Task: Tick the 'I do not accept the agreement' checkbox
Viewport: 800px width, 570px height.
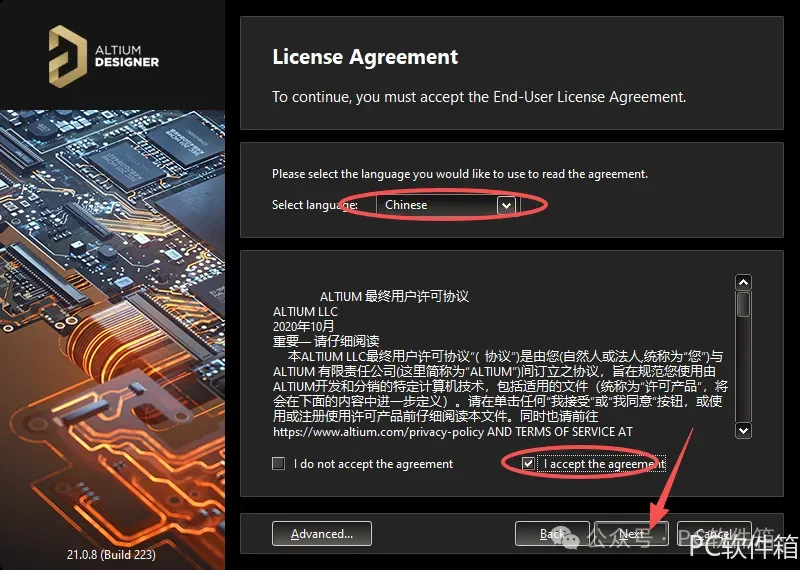Action: [x=279, y=463]
